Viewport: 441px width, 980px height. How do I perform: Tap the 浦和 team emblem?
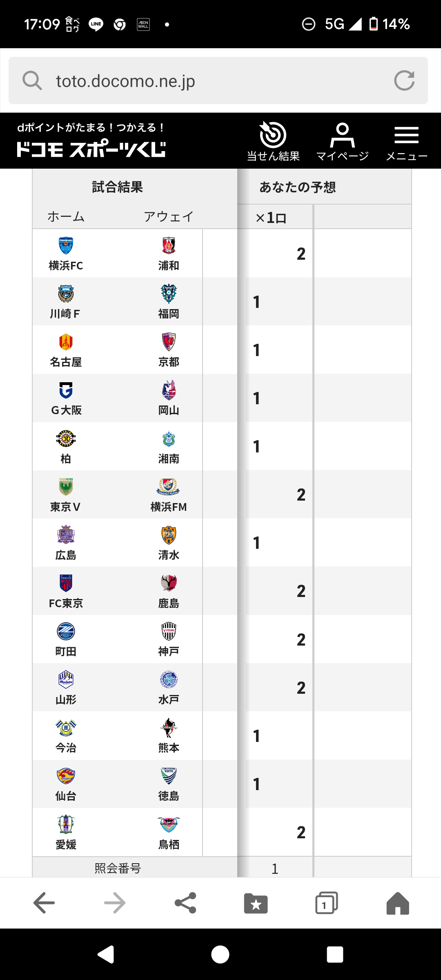(x=169, y=246)
